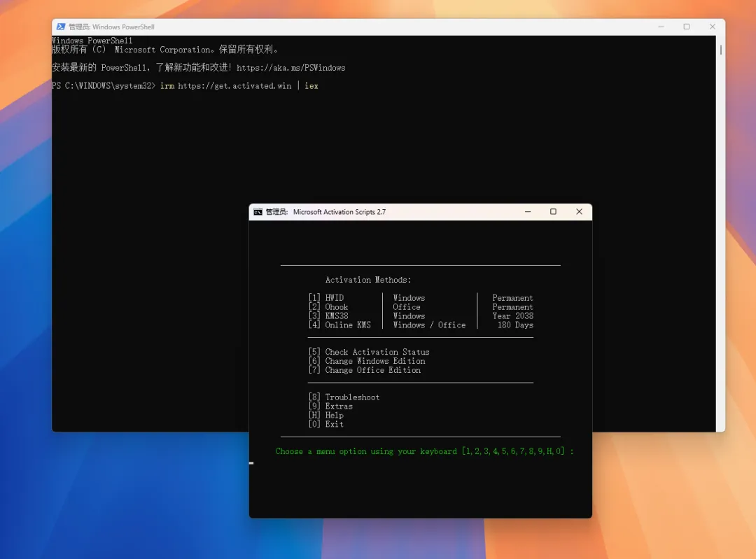Minimize the Microsoft Activation Scripts window
This screenshot has width=756, height=559.
(x=526, y=212)
